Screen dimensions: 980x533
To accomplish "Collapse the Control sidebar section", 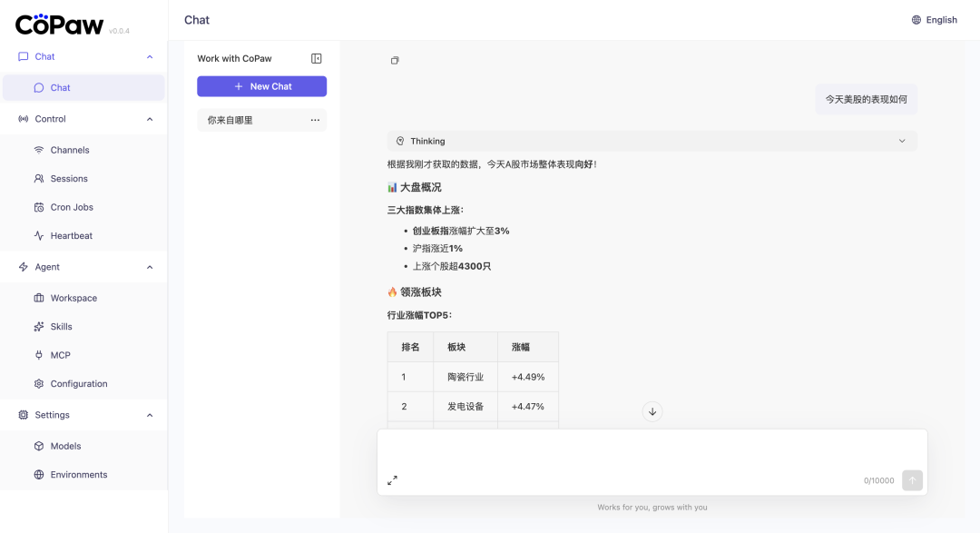I will (150, 119).
